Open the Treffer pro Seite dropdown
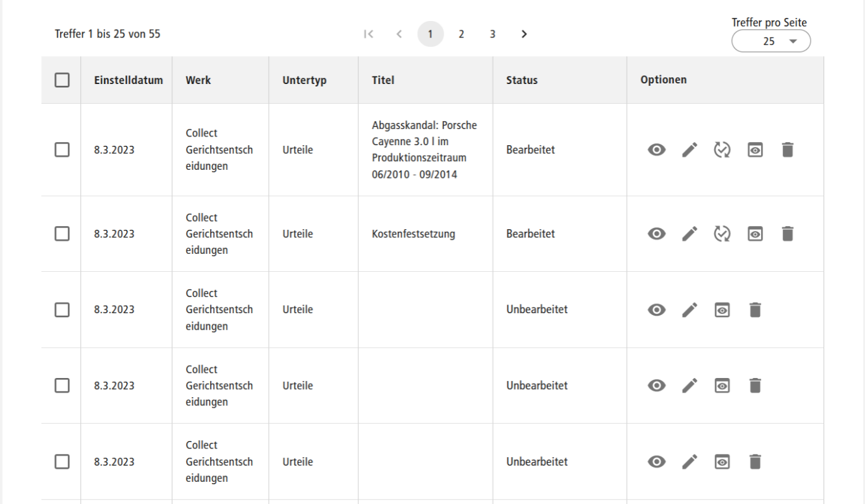Screen dimensions: 865x504 pyautogui.click(x=771, y=41)
